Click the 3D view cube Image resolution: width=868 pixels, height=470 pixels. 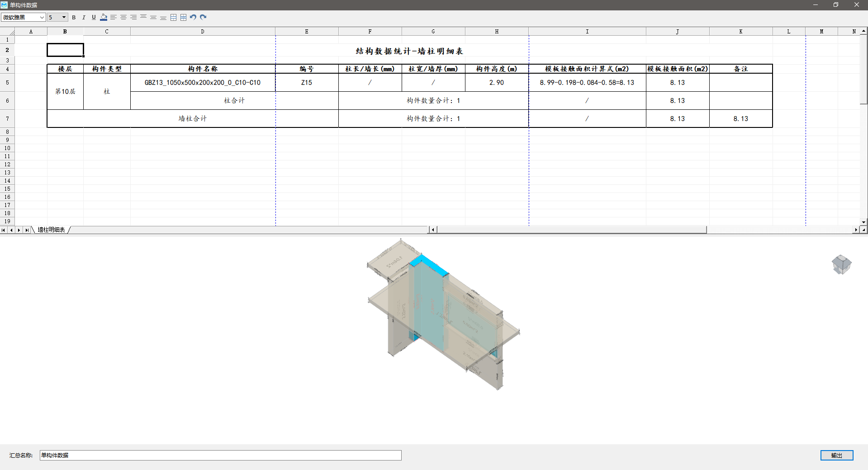pos(841,264)
